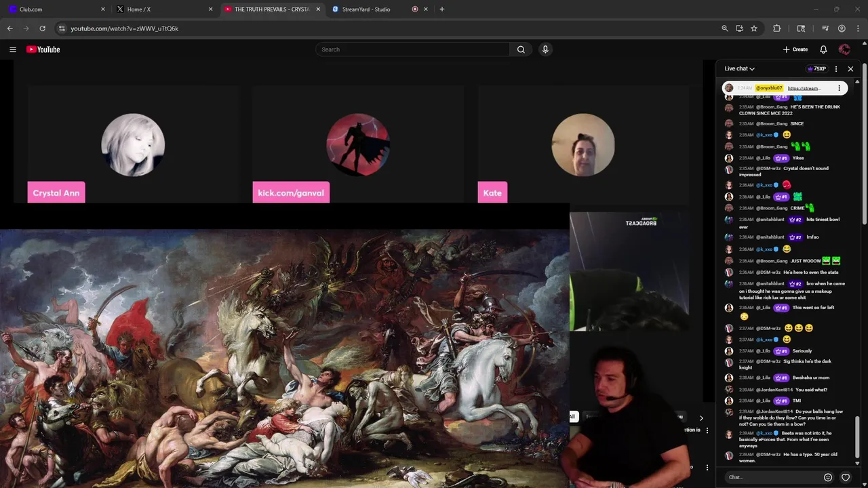Screen dimensions: 868x488
Task: Click the install app icon in address bar
Action: (739, 28)
